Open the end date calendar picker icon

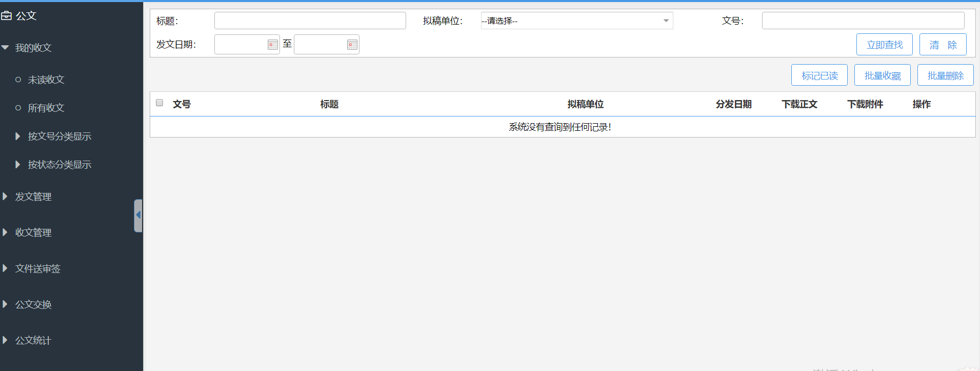point(352,45)
